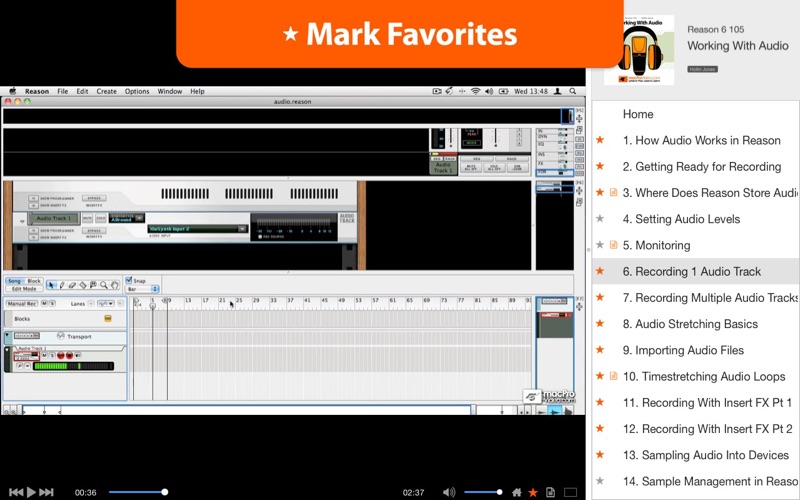Click the orange star favorite icon in player bar

click(x=533, y=492)
